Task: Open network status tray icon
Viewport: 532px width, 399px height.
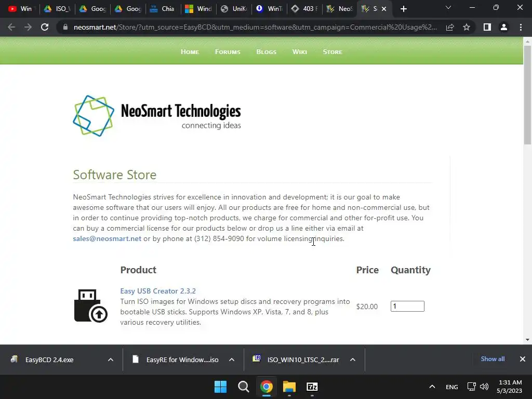Action: point(471,387)
